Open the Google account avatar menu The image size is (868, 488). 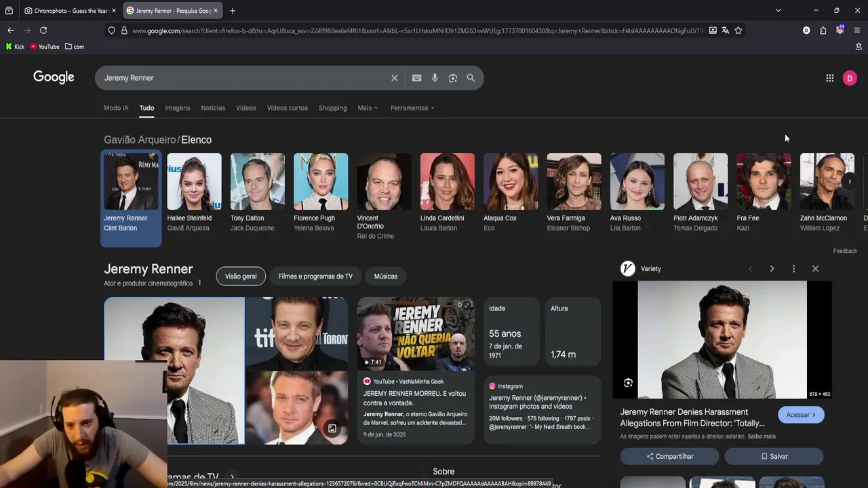pyautogui.click(x=850, y=78)
